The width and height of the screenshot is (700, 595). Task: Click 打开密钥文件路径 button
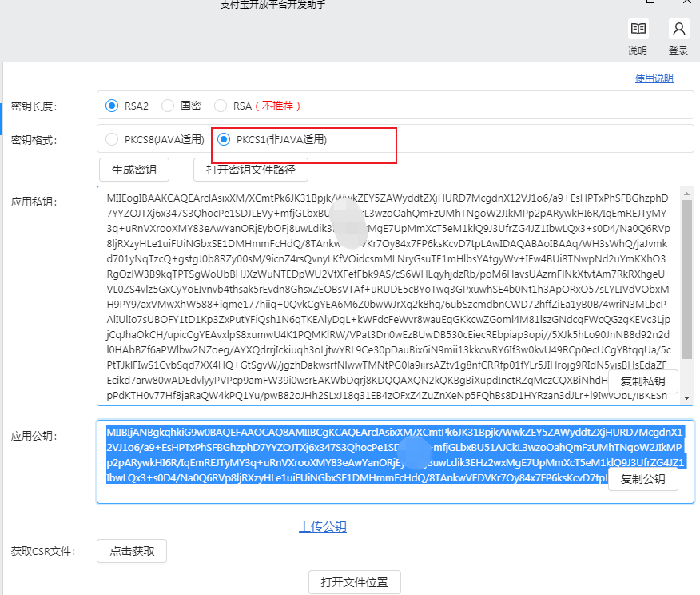coord(251,170)
